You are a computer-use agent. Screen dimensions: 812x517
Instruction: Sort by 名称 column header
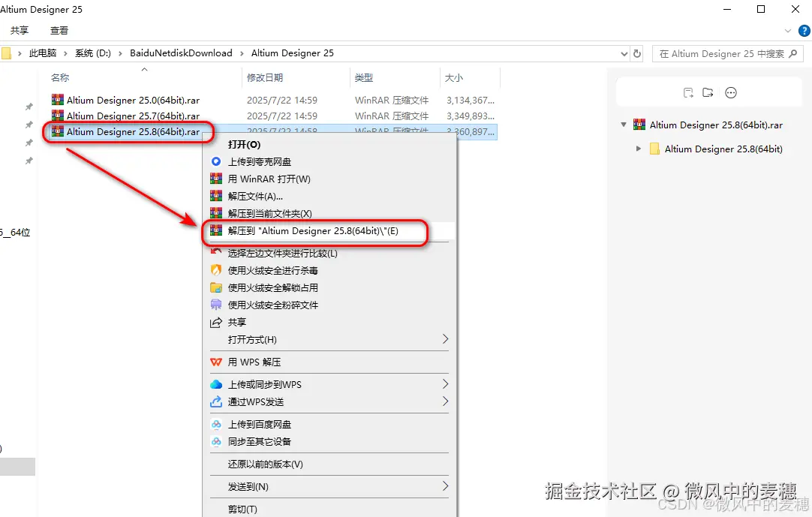pos(60,78)
